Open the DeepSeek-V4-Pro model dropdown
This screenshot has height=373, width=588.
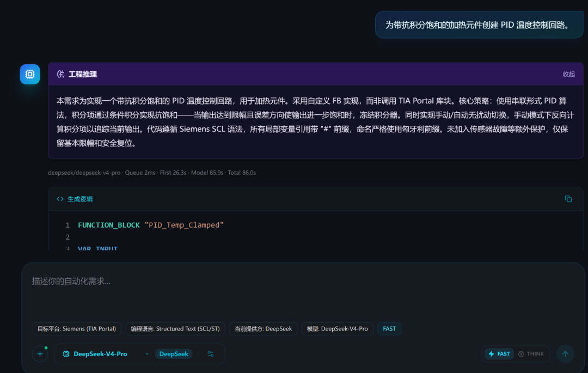coord(106,354)
